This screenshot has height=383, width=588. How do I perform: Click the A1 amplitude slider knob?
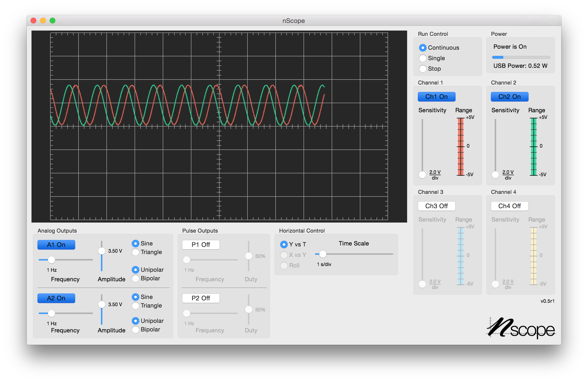[102, 251]
